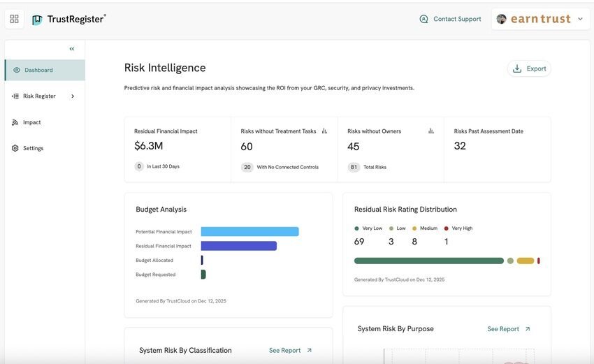
Task: Click the Export download icon
Action: coord(516,68)
